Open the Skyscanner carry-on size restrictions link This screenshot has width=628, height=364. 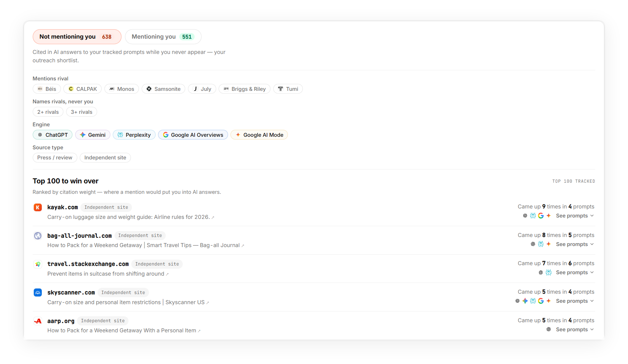(x=128, y=302)
